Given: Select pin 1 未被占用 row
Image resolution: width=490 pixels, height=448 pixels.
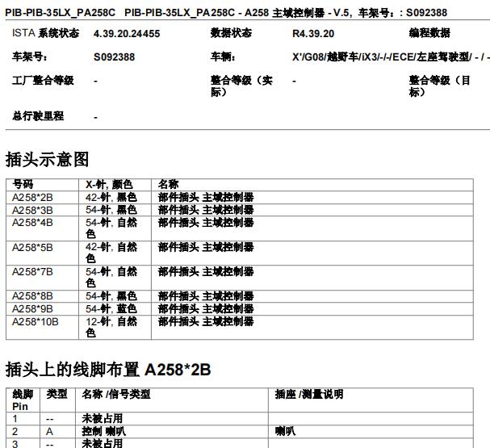Looking at the screenshot, I should pos(240,419).
